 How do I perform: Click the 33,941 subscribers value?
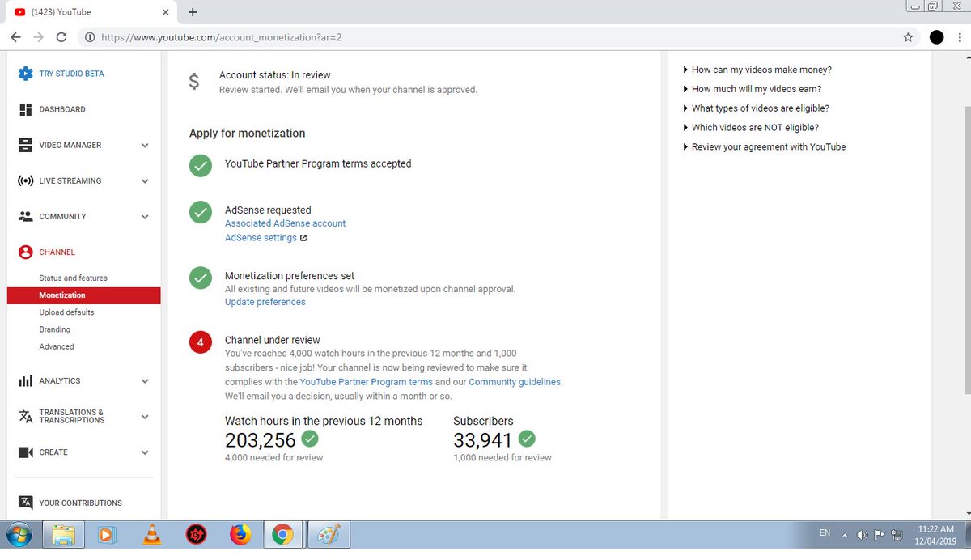pyautogui.click(x=483, y=440)
